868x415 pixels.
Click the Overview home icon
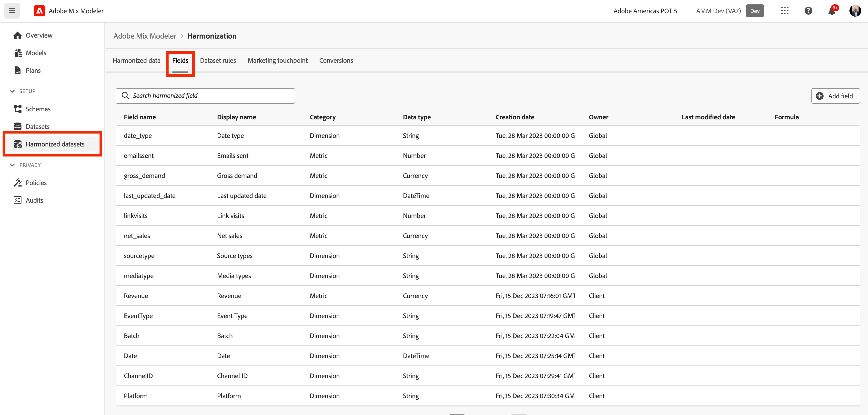(18, 35)
